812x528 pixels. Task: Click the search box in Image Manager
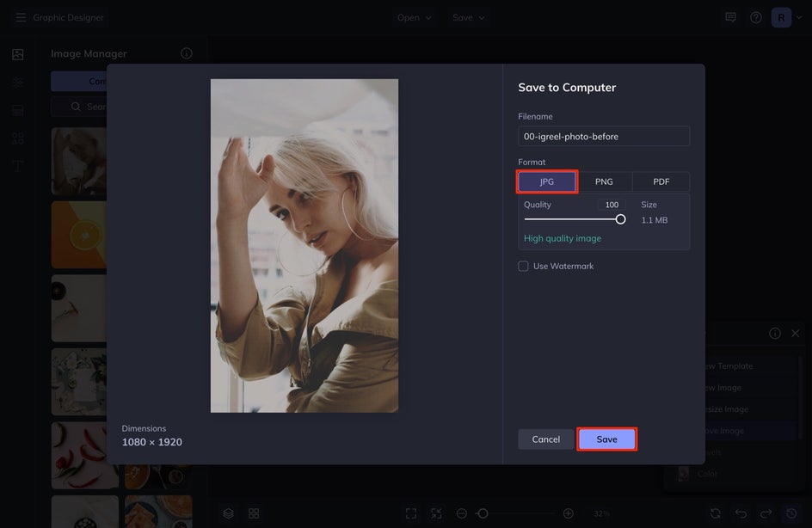[79, 107]
